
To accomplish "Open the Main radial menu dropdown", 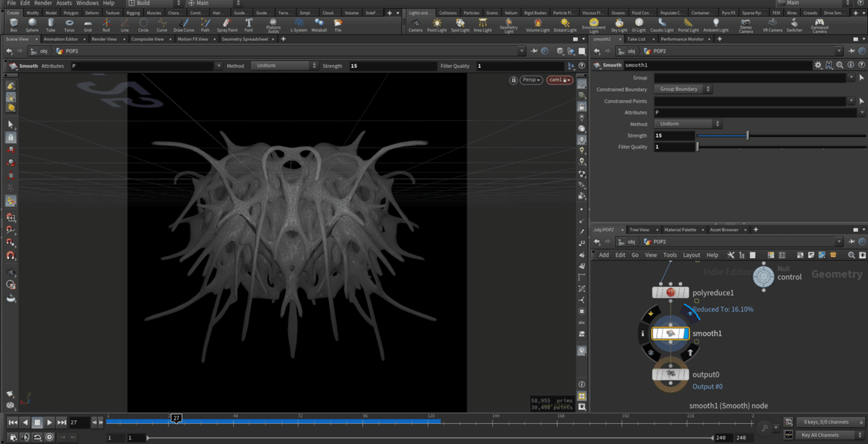I will [213, 3].
